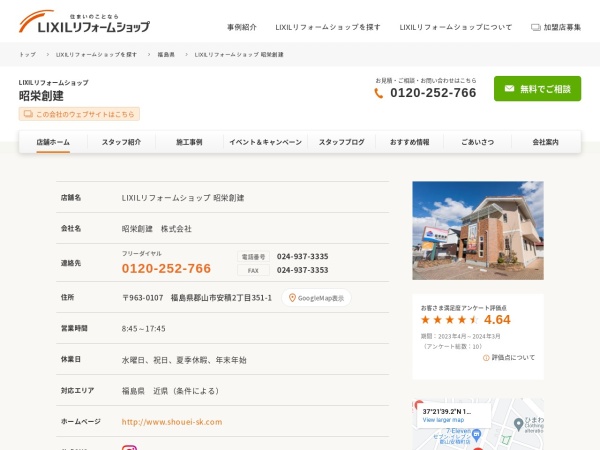This screenshot has width=600, height=450.
Task: Open the shouei-sk.com homepage link
Action: click(x=172, y=422)
